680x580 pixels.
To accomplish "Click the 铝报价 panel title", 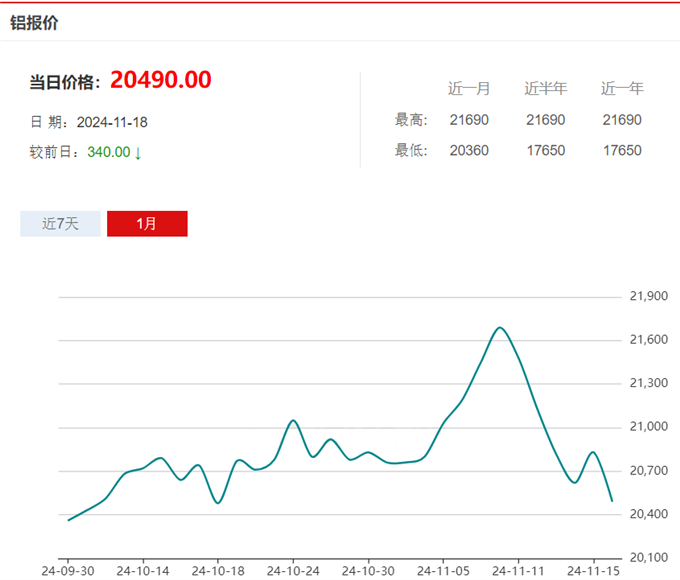I will (x=34, y=23).
